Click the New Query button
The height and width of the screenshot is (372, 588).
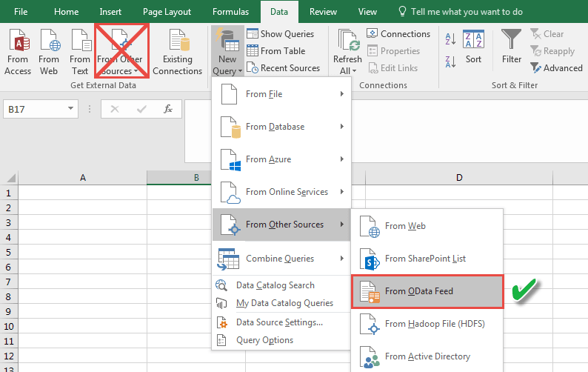(x=227, y=52)
